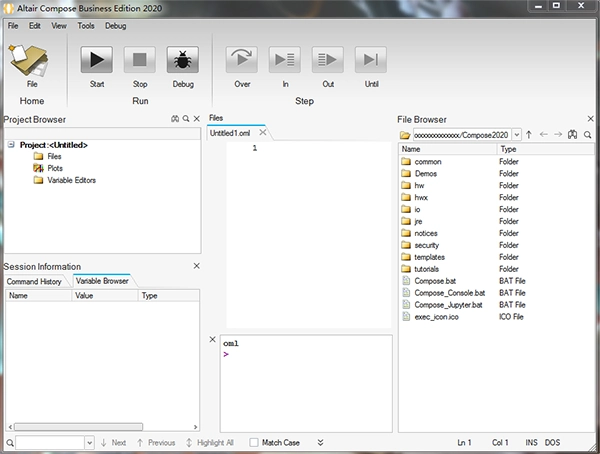Click the Stop execution icon
This screenshot has height=454, width=600.
pyautogui.click(x=140, y=60)
